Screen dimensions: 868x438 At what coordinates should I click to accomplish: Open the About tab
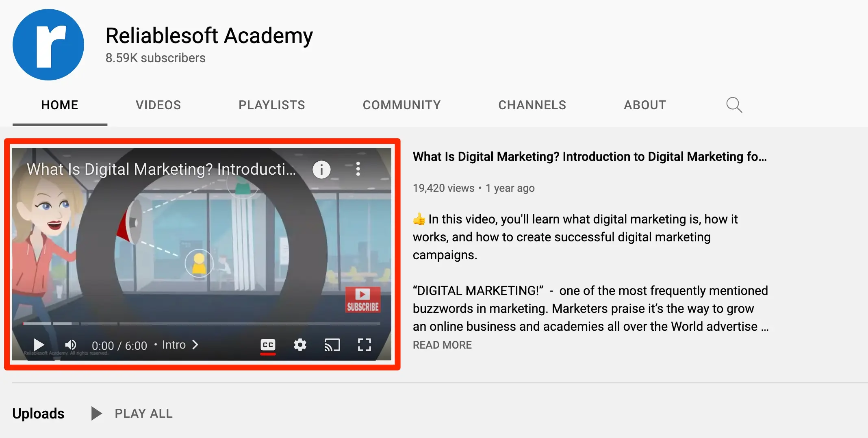click(x=645, y=105)
